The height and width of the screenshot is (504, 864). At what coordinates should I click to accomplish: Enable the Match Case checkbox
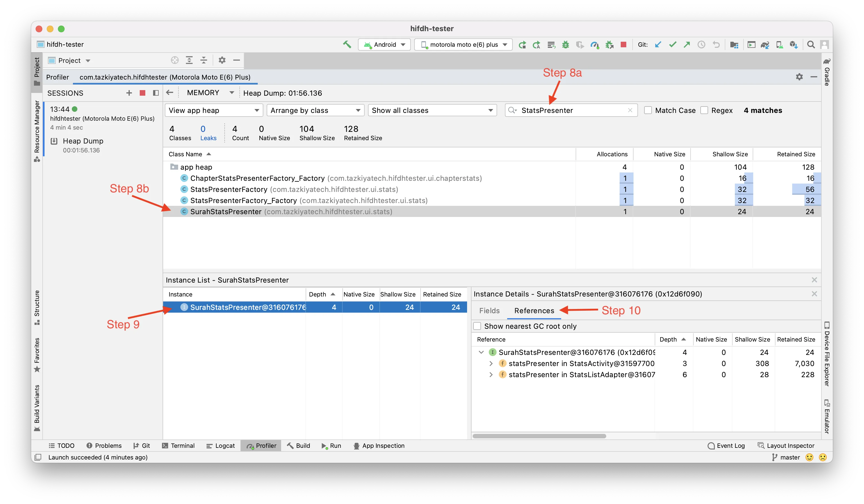[x=648, y=110]
